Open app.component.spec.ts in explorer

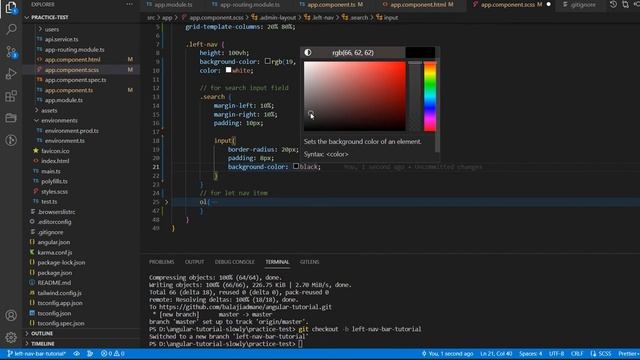(76, 80)
